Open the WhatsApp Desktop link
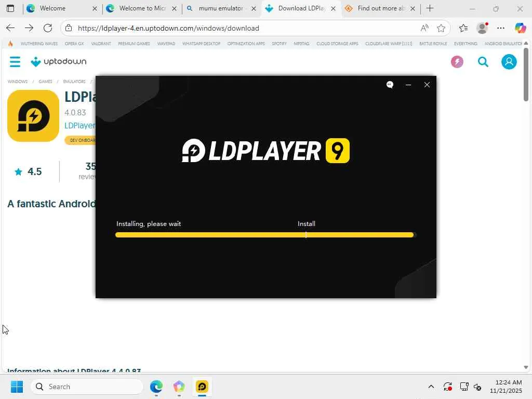Image resolution: width=532 pixels, height=399 pixels. [201, 44]
